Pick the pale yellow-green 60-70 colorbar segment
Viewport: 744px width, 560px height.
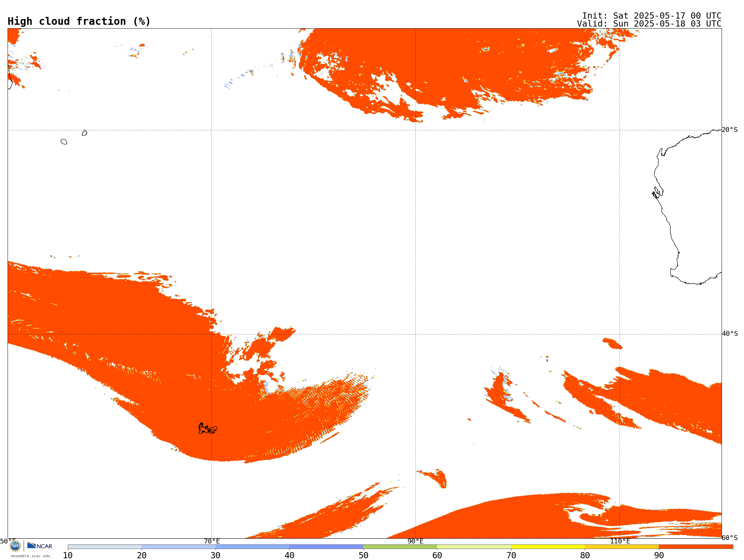(474, 547)
